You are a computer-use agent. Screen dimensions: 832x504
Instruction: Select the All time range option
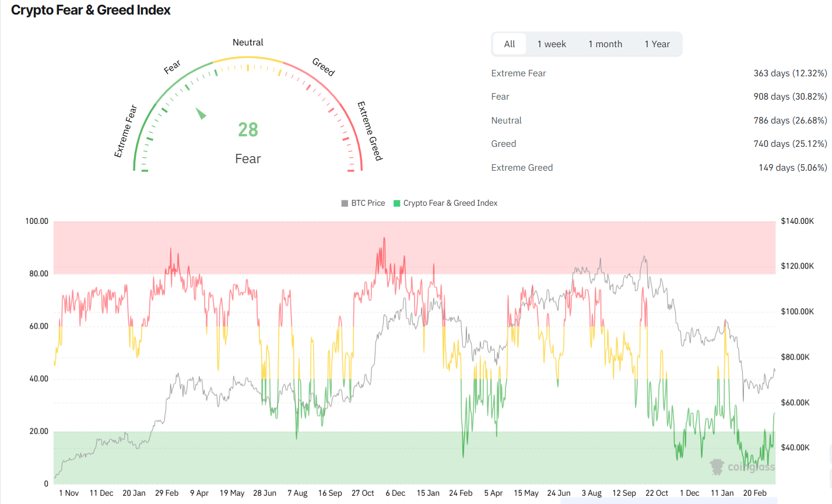pos(509,44)
